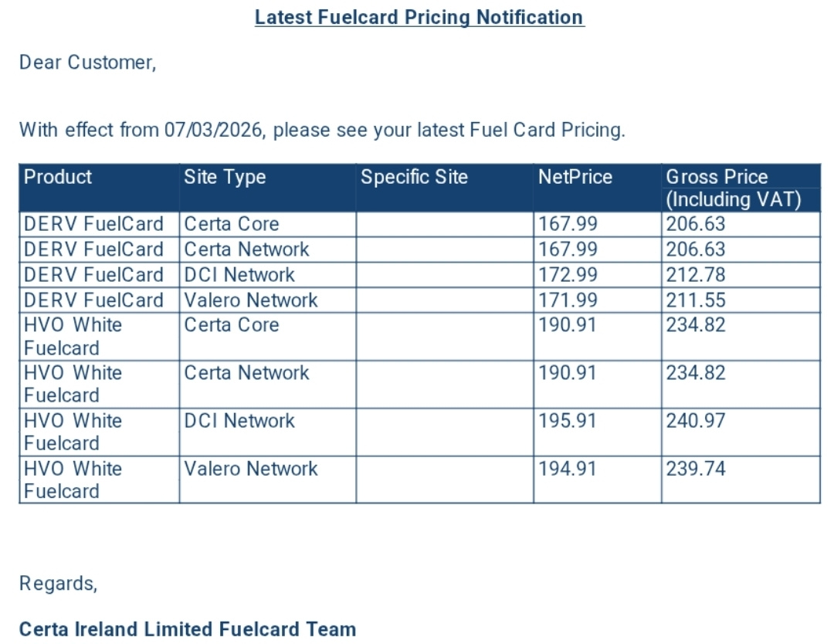834x644 pixels.
Task: Click the Certa Ireland Limited Fuelcard Team signature
Action: click(x=188, y=629)
